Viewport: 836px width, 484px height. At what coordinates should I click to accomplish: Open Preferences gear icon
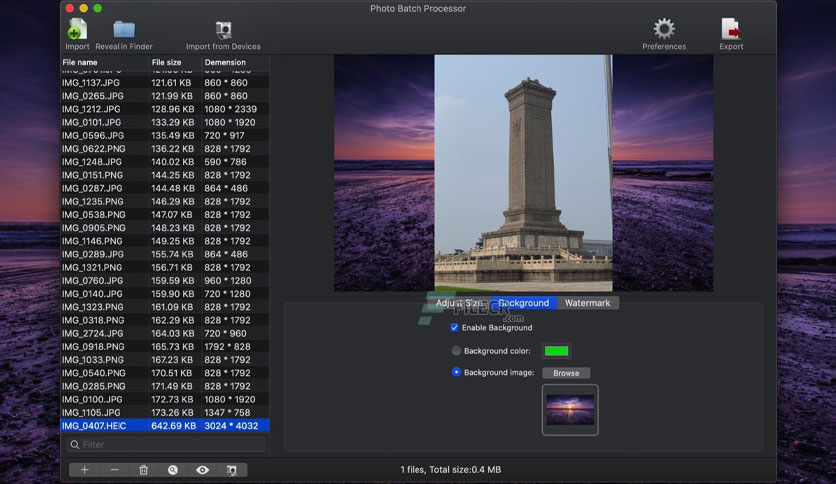pyautogui.click(x=664, y=29)
